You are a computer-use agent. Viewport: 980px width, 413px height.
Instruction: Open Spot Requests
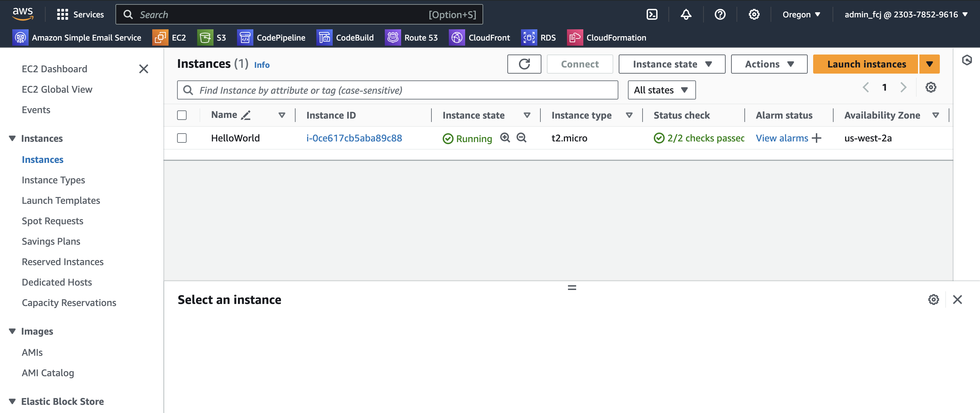pos(52,221)
